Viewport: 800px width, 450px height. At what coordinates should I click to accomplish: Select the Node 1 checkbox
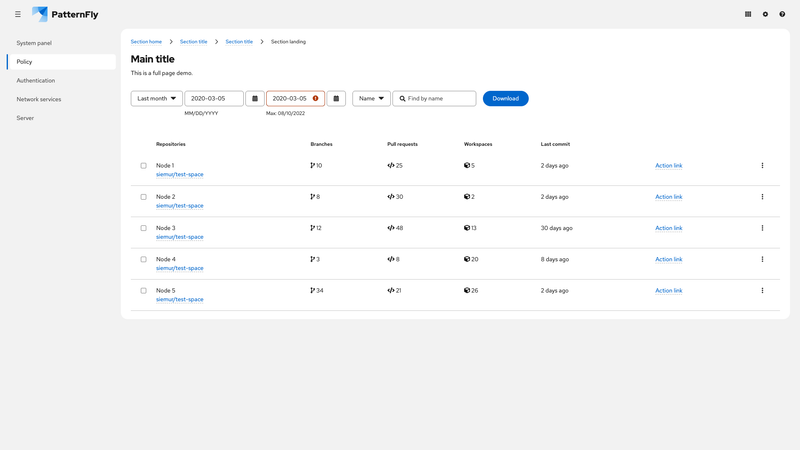coord(143,166)
